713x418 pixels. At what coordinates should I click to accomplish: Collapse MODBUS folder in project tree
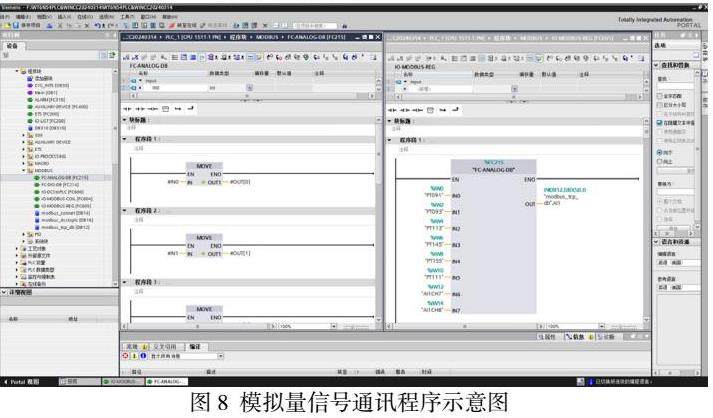coord(24,171)
